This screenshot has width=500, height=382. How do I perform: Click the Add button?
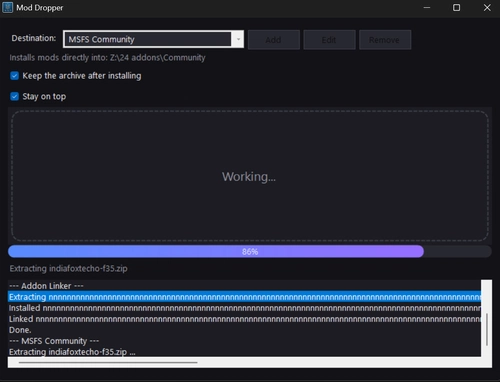(x=274, y=40)
